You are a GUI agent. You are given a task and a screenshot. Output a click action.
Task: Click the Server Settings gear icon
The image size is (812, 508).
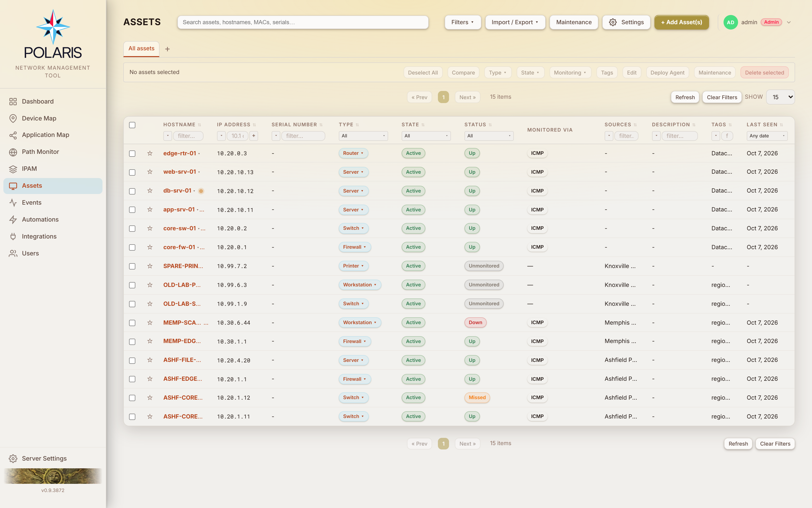13,459
